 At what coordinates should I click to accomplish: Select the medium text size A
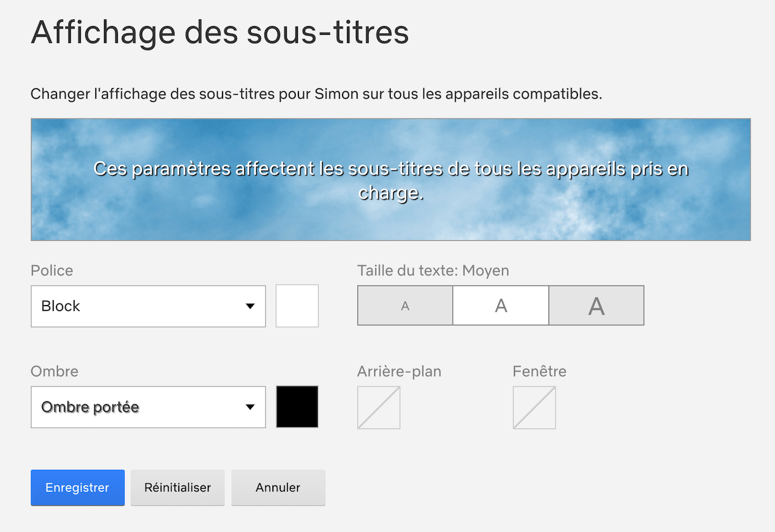point(501,306)
